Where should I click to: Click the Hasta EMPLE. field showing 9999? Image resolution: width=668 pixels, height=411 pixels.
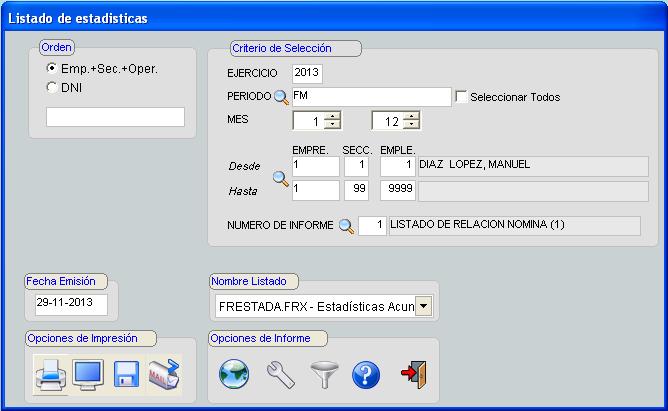[397, 190]
